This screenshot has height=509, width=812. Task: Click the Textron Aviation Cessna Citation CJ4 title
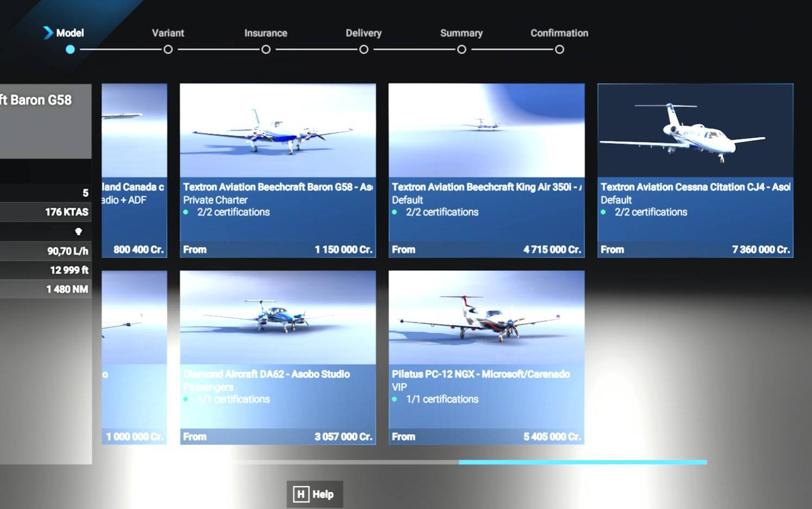(695, 187)
